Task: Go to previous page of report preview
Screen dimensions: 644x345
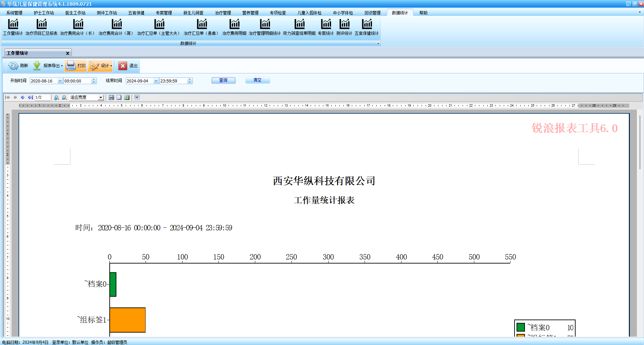Action: click(15, 98)
